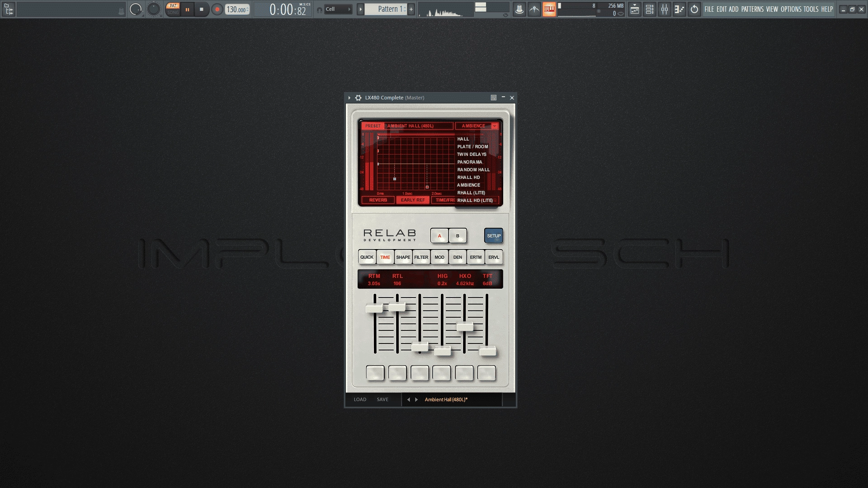Click the tempo field showing 130.000
This screenshot has width=868, height=488.
pyautogui.click(x=237, y=9)
